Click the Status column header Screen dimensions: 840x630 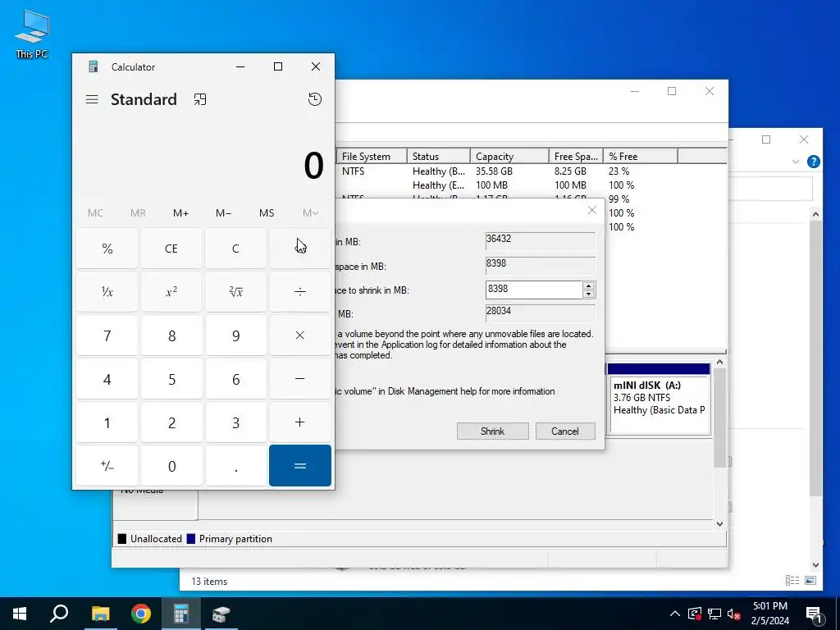click(x=439, y=157)
